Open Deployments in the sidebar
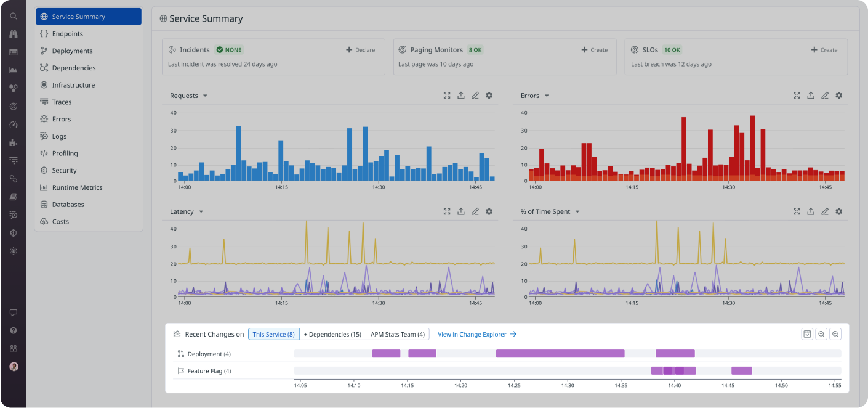The width and height of the screenshot is (868, 408). [x=89, y=51]
